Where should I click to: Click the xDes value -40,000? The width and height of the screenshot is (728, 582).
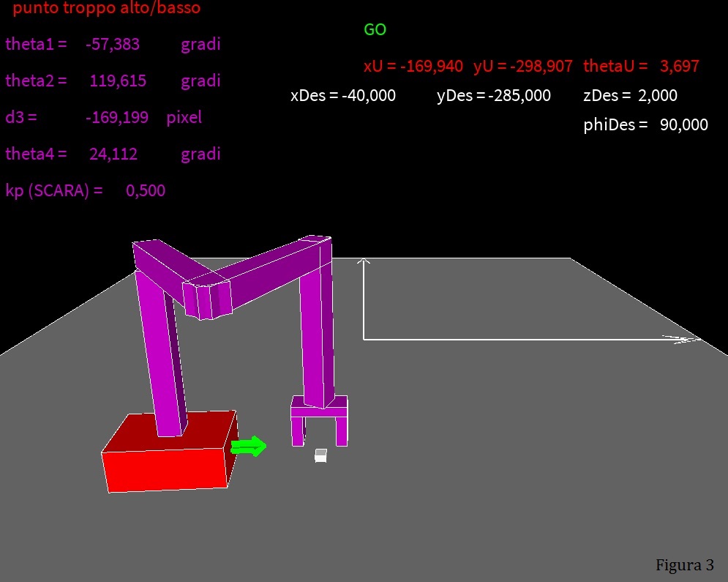coord(368,95)
